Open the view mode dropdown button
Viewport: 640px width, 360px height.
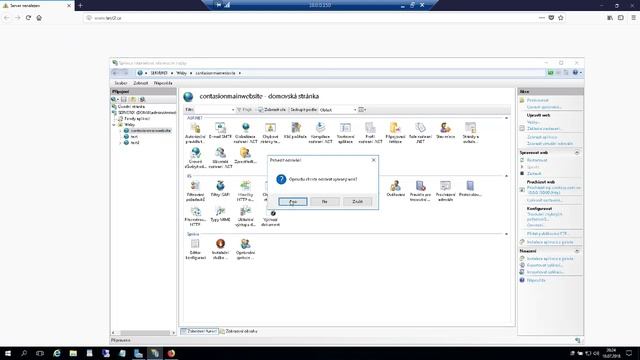coord(362,110)
